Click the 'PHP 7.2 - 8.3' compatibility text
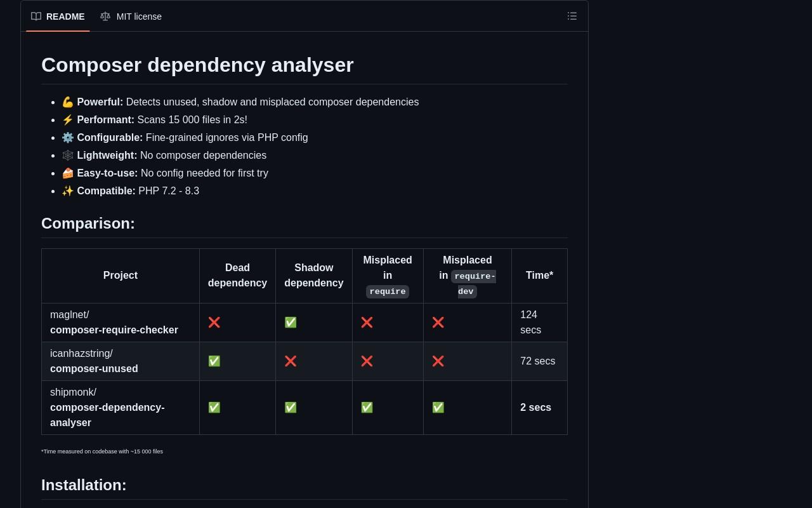Viewport: 812px width, 508px height. click(169, 191)
